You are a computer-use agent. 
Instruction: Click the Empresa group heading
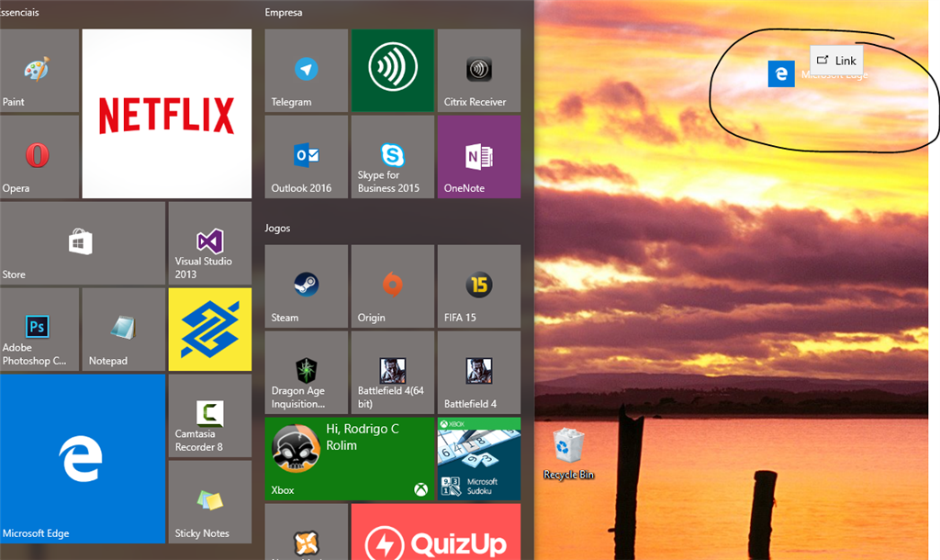click(x=284, y=13)
